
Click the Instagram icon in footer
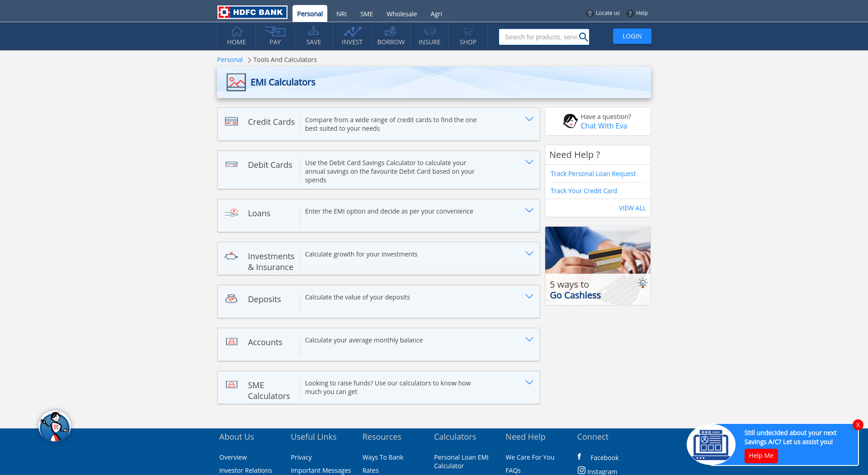click(x=581, y=470)
